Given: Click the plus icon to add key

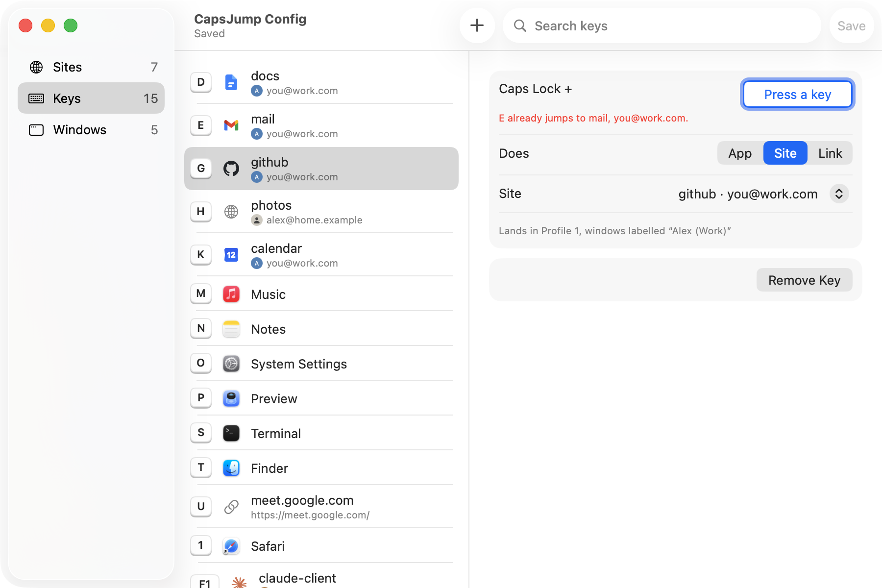Looking at the screenshot, I should pos(477,25).
